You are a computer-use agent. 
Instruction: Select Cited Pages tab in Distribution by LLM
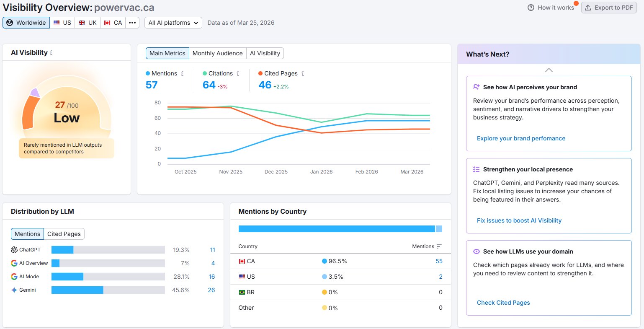[x=64, y=234]
